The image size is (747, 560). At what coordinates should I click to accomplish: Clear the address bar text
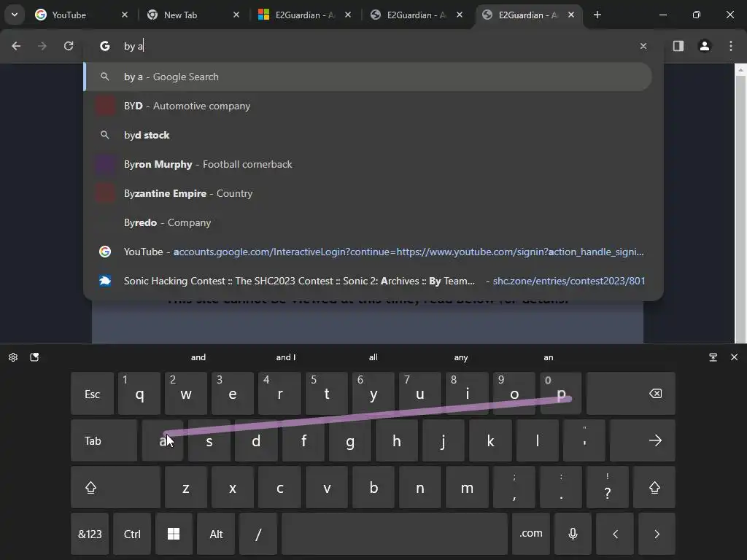643,46
